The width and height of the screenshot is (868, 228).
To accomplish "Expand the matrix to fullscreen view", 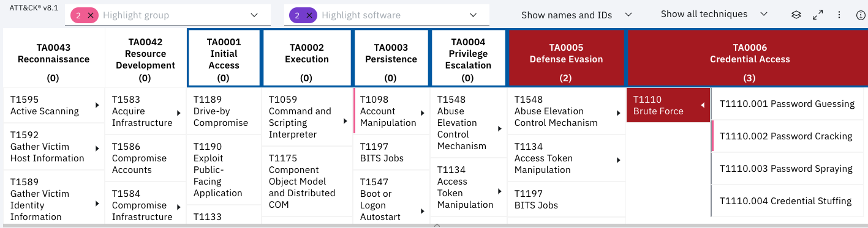I will 817,15.
